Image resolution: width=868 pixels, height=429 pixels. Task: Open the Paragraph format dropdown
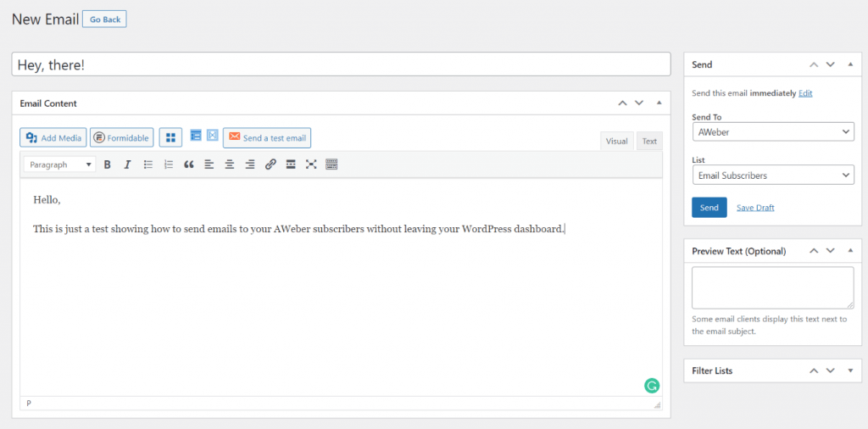60,164
